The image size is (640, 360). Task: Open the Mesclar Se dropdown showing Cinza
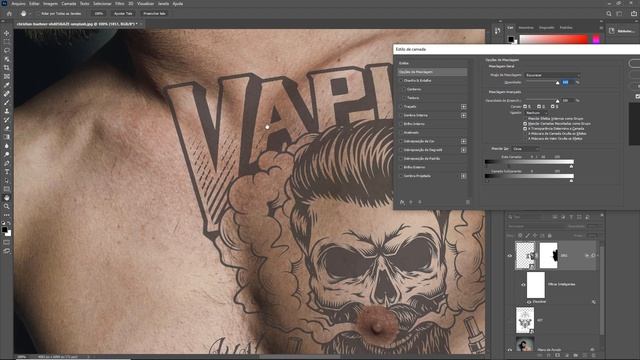point(526,149)
